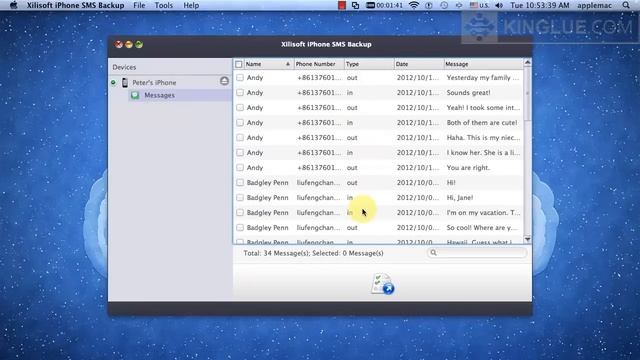Screen dimensions: 640x360
Task: Click the Time Machine clock icon
Action: [444, 5]
